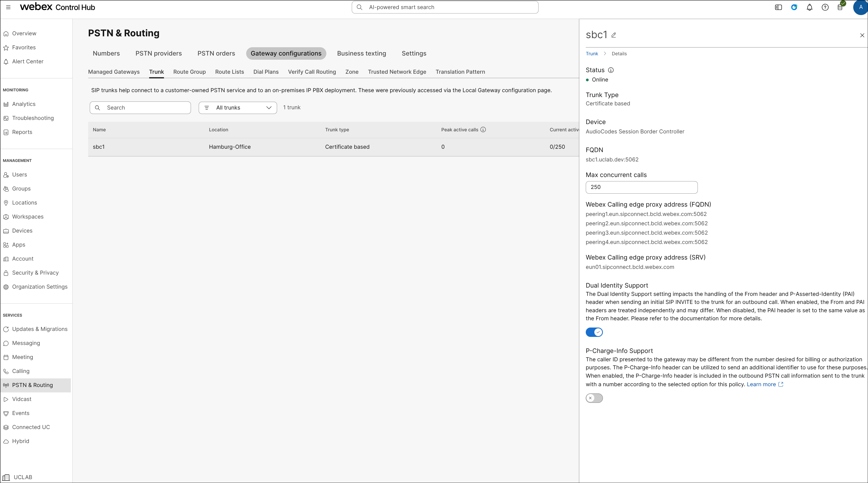Click the Learn more link
Viewport: 868px width, 483px height.
pos(762,384)
